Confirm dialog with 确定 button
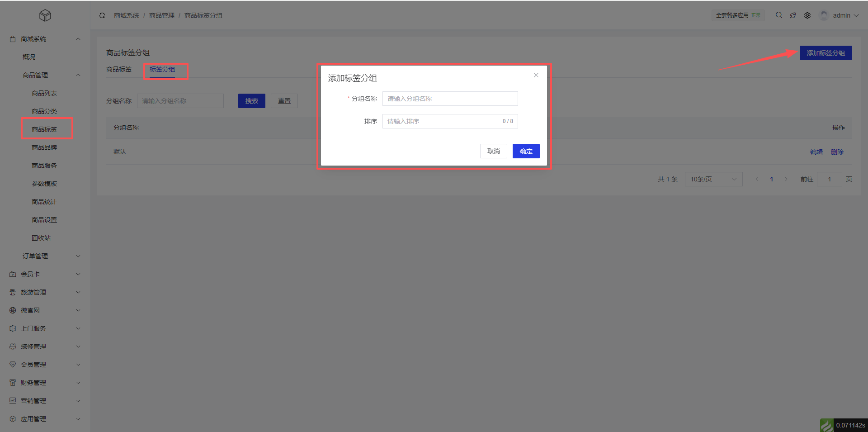This screenshot has height=432, width=868. click(526, 151)
